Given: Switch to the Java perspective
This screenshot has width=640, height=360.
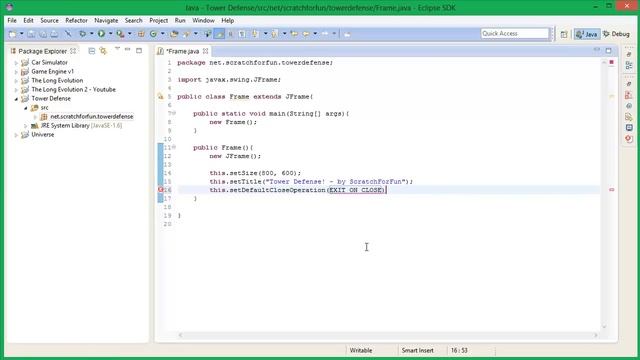Looking at the screenshot, I should click(587, 34).
